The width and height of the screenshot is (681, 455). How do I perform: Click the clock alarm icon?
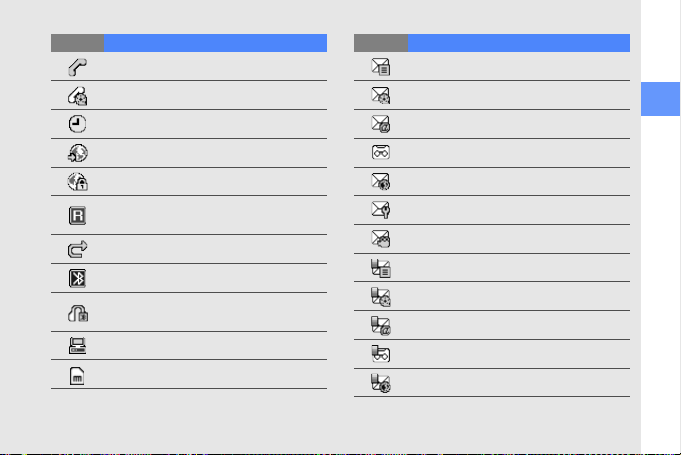pos(77,124)
